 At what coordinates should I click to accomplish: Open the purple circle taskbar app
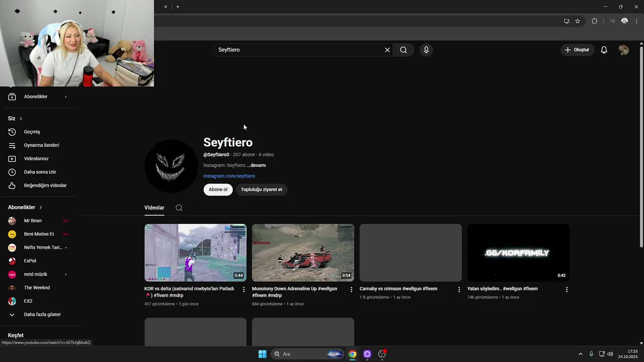pyautogui.click(x=367, y=354)
